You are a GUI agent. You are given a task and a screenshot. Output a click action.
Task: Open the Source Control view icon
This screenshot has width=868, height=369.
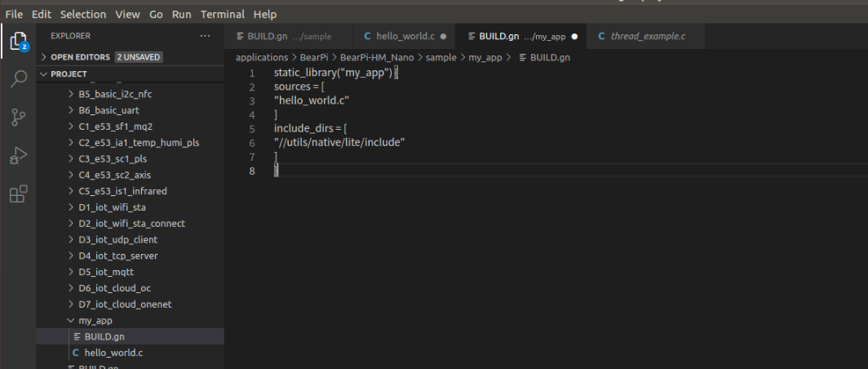[x=18, y=117]
